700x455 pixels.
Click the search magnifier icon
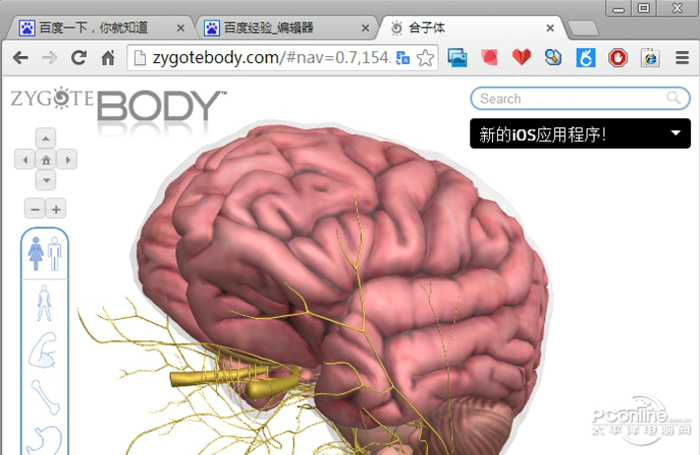pyautogui.click(x=673, y=98)
